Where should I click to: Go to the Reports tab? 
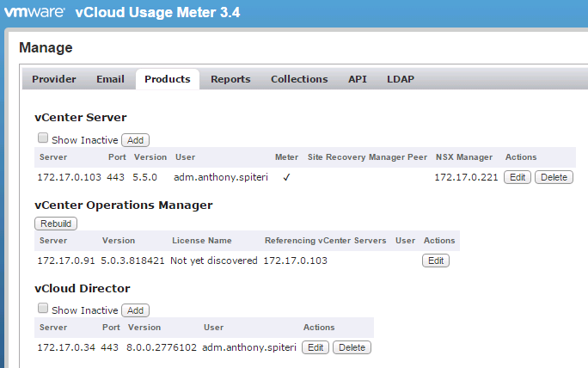pos(230,79)
